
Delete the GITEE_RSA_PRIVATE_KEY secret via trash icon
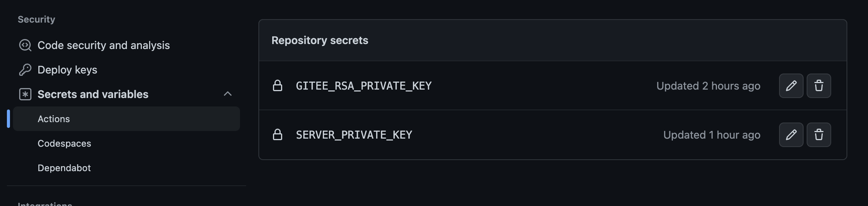pos(819,86)
